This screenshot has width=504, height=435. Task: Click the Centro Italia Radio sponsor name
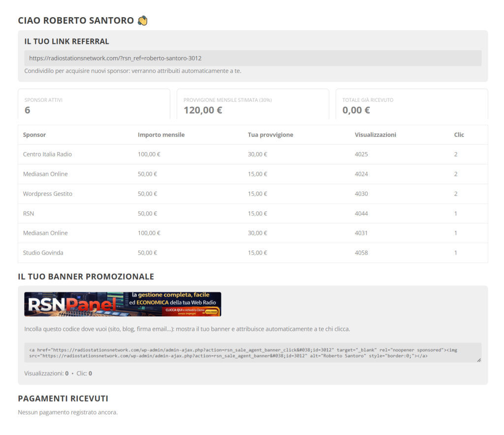pyautogui.click(x=47, y=154)
